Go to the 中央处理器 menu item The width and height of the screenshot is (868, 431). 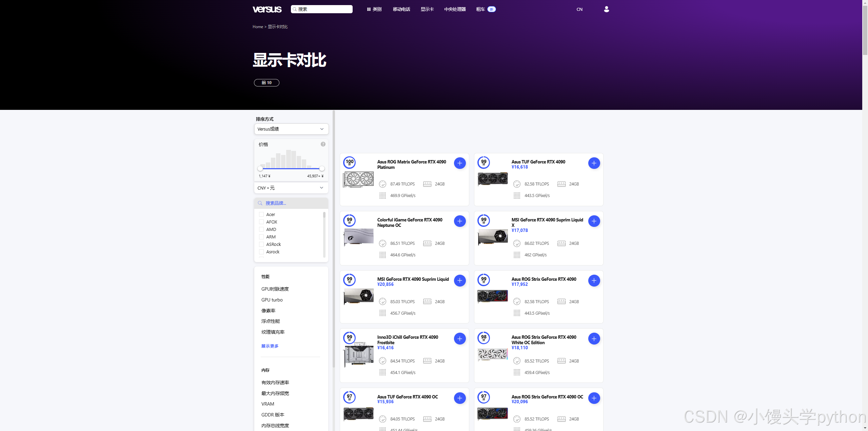click(455, 9)
